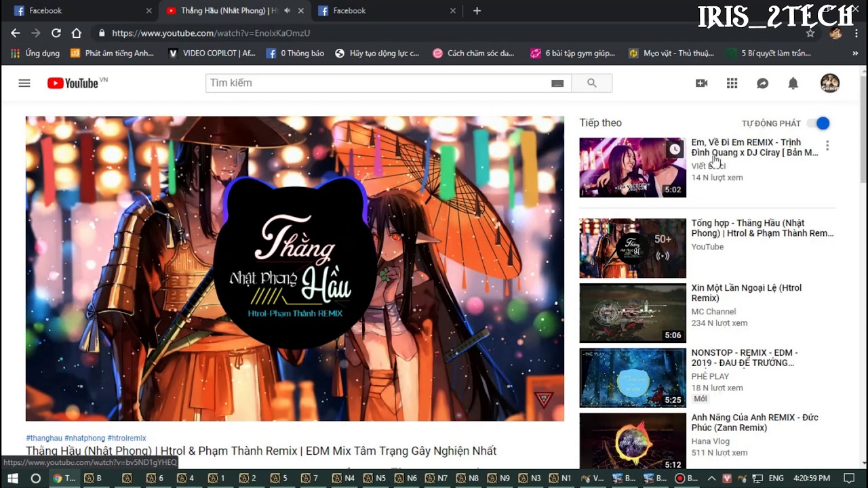Open the Cách chăm sóc da bookmark
Image resolution: width=868 pixels, height=488 pixels.
click(x=474, y=53)
